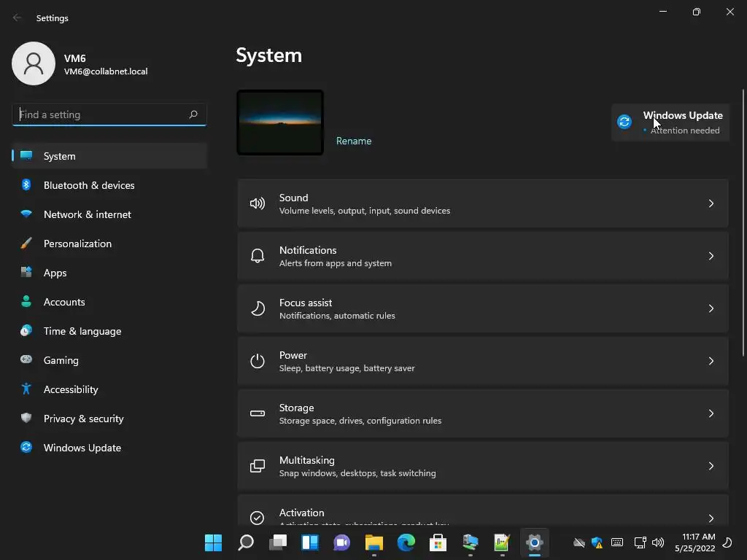Viewport: 747px width, 560px height.
Task: Open Windows Update attention needed card
Action: coord(670,122)
